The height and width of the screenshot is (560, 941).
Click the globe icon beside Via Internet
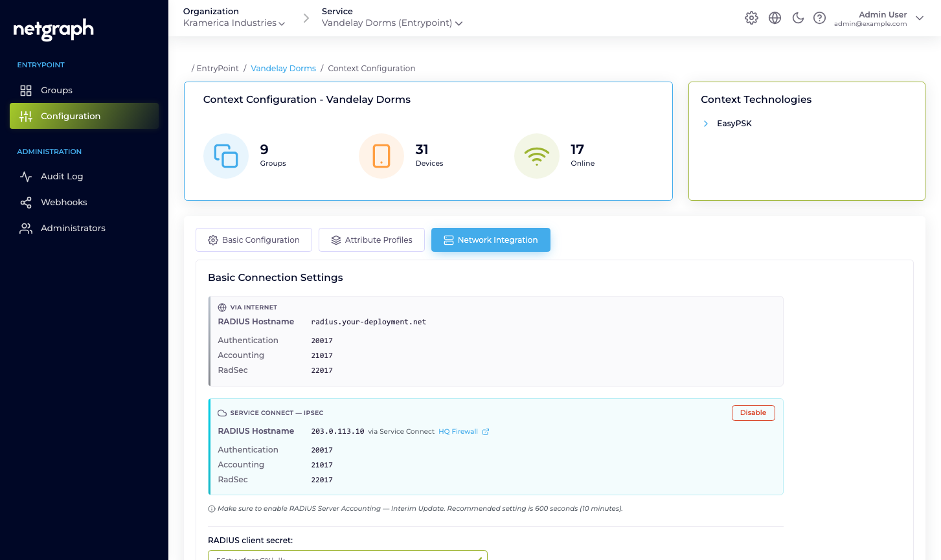(222, 308)
